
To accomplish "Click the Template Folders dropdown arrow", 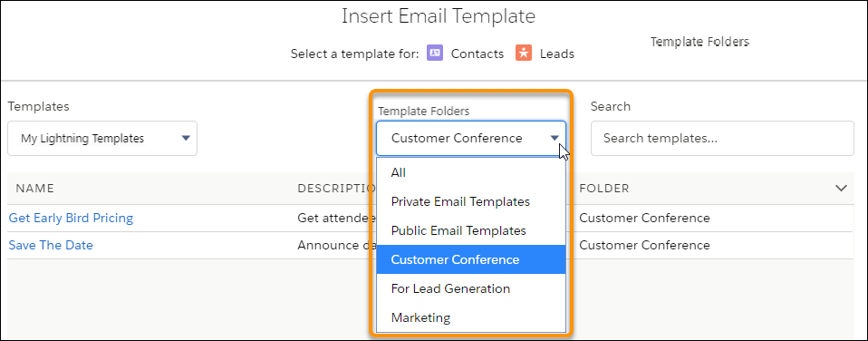I will coord(555,139).
